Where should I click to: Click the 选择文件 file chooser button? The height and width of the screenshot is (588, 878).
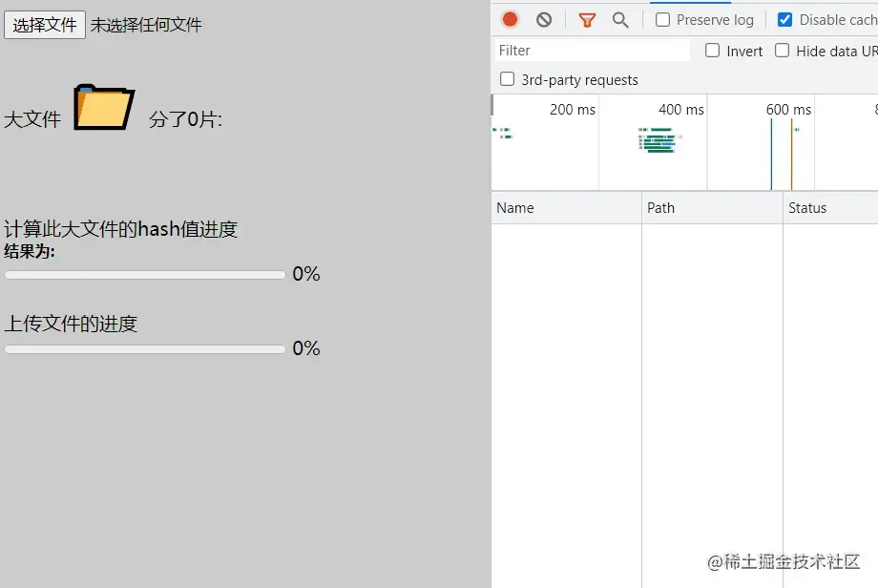pos(45,25)
